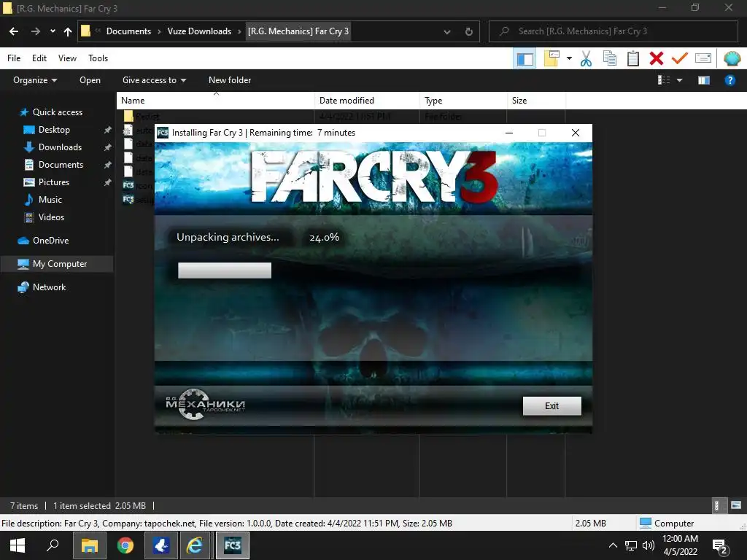Click the Copy documents icon

coord(609,58)
